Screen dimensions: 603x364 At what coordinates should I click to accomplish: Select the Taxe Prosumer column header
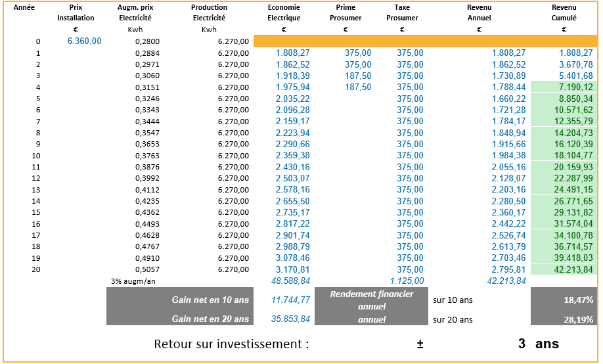pyautogui.click(x=402, y=12)
